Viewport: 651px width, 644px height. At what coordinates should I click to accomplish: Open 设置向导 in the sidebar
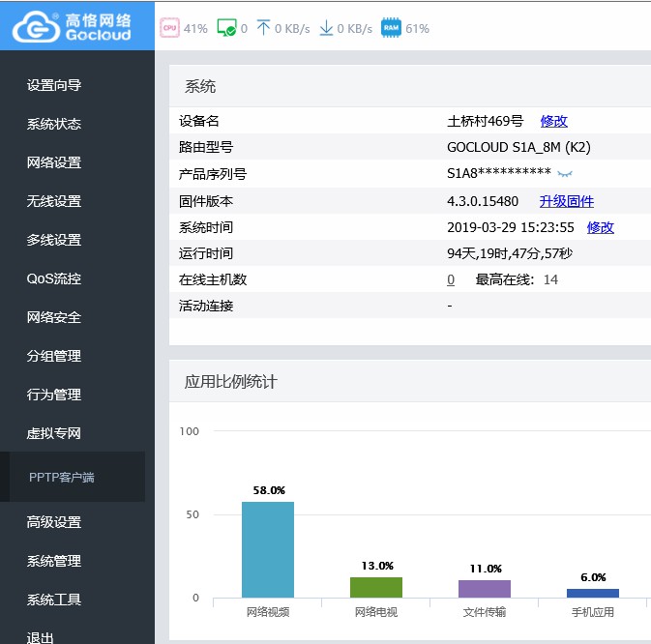click(54, 85)
